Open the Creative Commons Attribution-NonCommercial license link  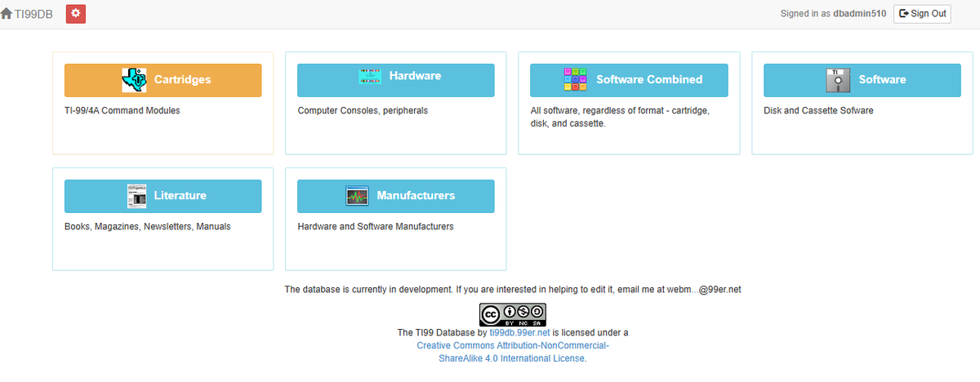pyautogui.click(x=513, y=352)
